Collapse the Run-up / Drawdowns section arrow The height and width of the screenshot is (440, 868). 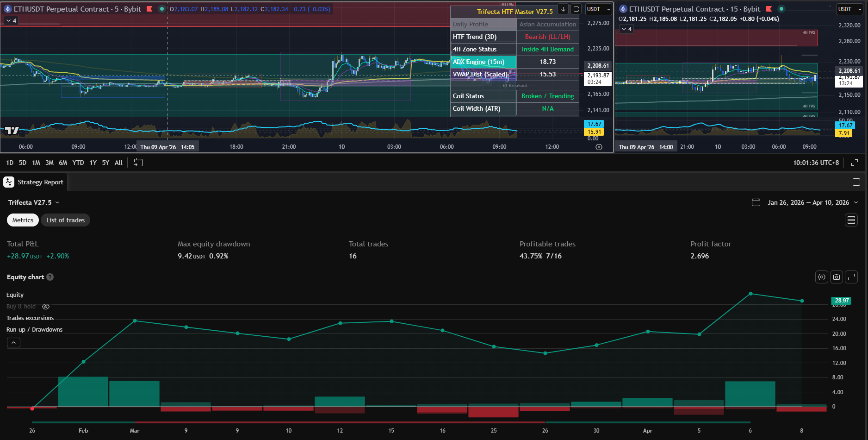(x=13, y=342)
